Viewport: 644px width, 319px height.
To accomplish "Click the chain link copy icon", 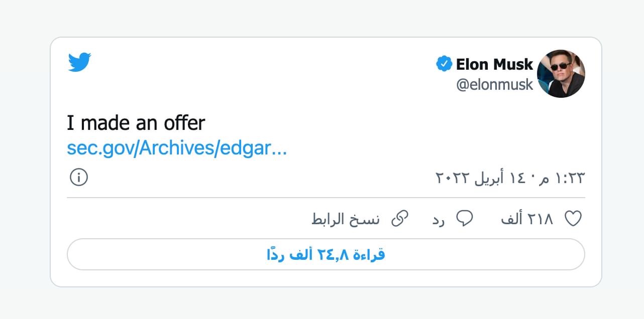I will [x=400, y=219].
